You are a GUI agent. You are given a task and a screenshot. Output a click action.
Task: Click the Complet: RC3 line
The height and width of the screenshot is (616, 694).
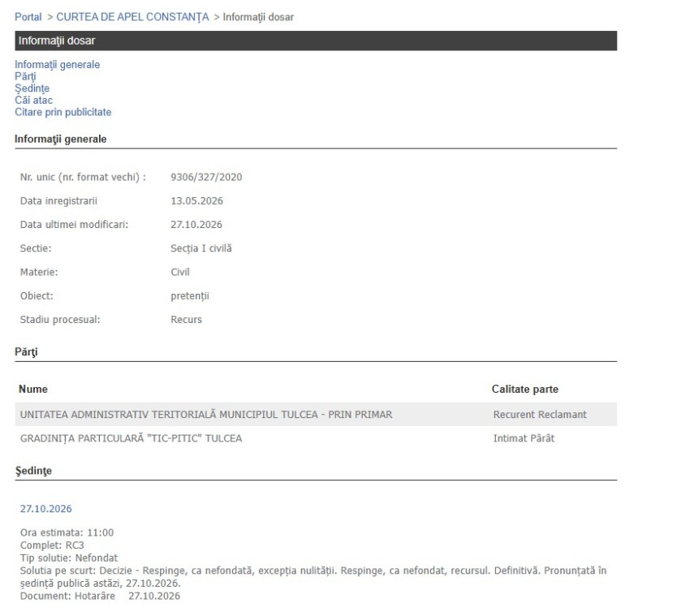tap(52, 545)
